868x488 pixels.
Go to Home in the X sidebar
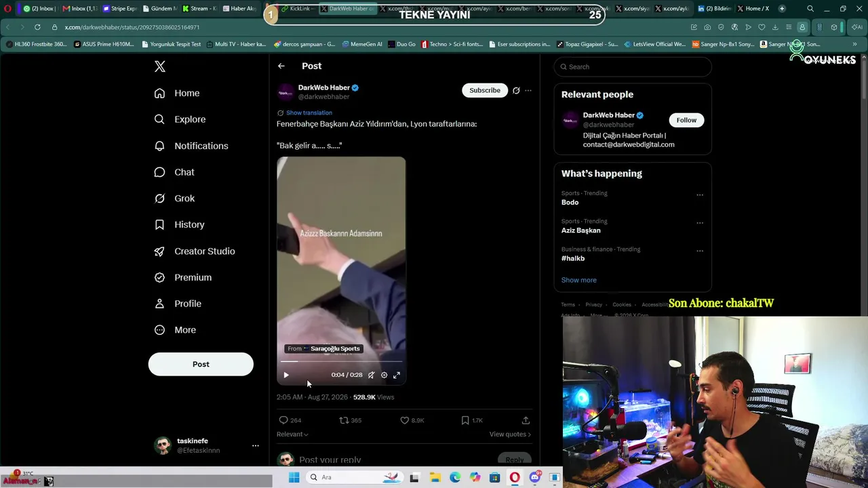(177, 93)
